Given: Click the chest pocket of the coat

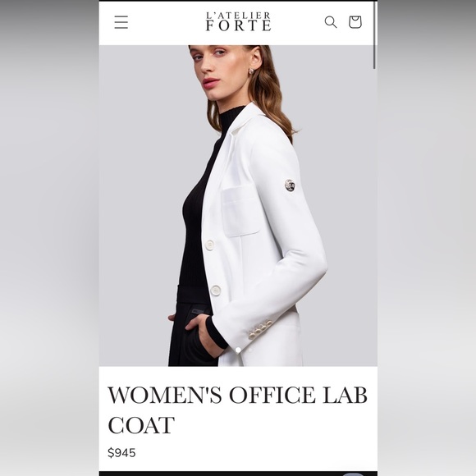Looking at the screenshot, I should [240, 212].
